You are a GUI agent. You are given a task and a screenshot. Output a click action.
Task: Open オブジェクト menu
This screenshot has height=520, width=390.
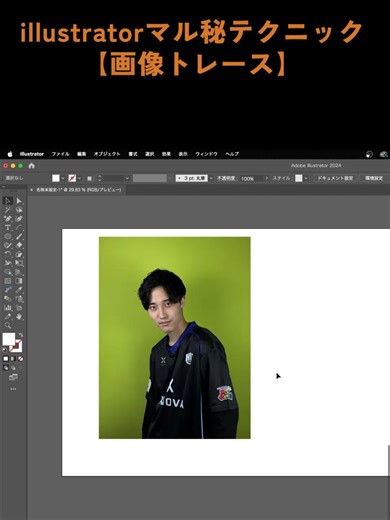107,154
